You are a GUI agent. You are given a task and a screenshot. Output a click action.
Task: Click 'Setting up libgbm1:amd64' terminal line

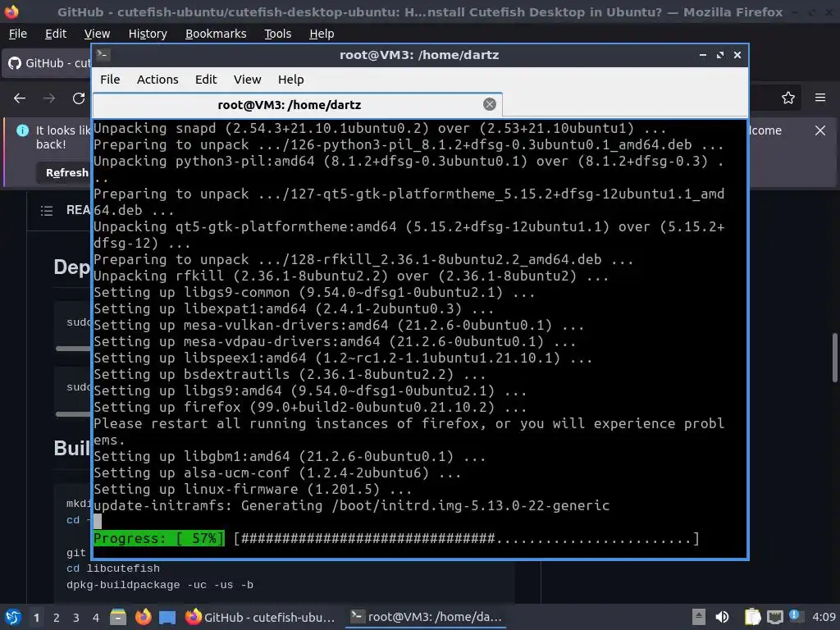pyautogui.click(x=290, y=456)
